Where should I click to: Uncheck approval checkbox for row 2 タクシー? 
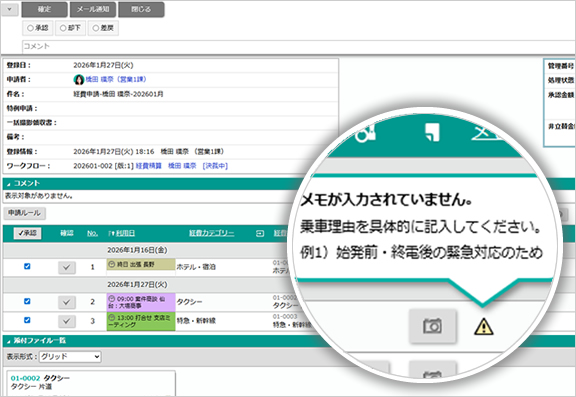tap(27, 301)
